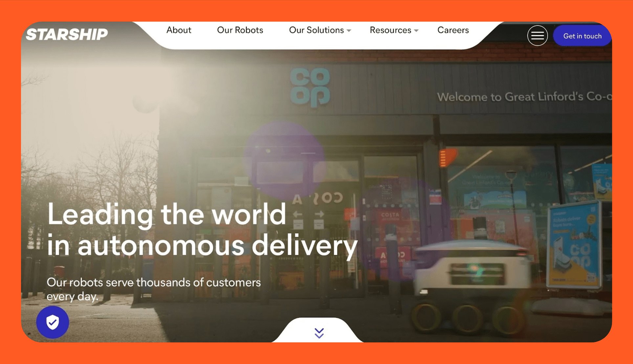Click the Get in touch button
Viewport: 633px width, 364px height.
click(582, 36)
